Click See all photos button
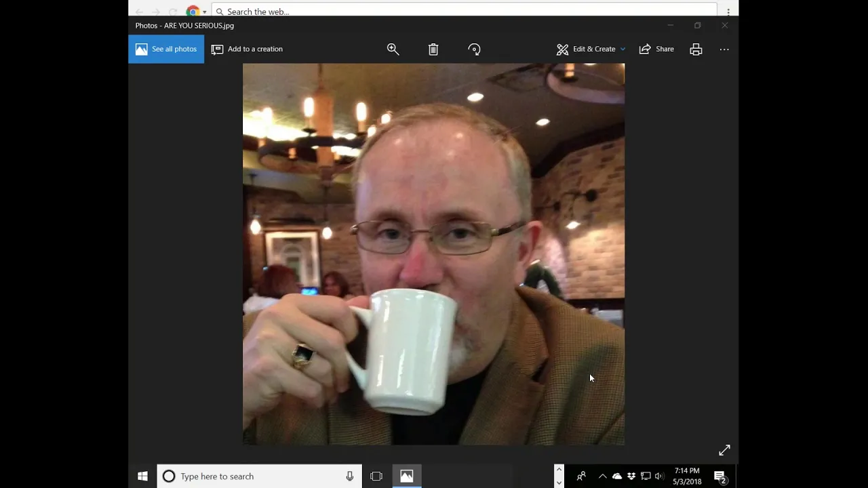 [166, 49]
